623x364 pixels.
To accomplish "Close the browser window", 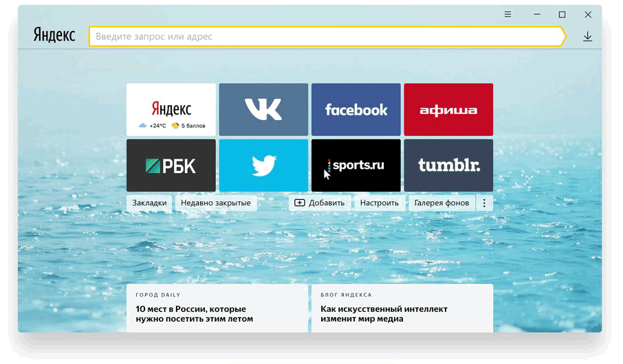I will 588,14.
